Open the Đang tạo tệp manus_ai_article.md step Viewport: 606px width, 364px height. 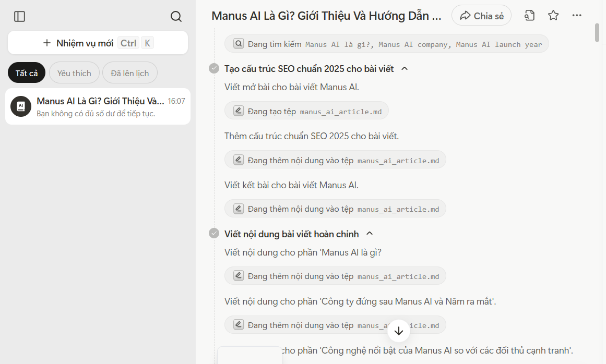[x=306, y=111]
